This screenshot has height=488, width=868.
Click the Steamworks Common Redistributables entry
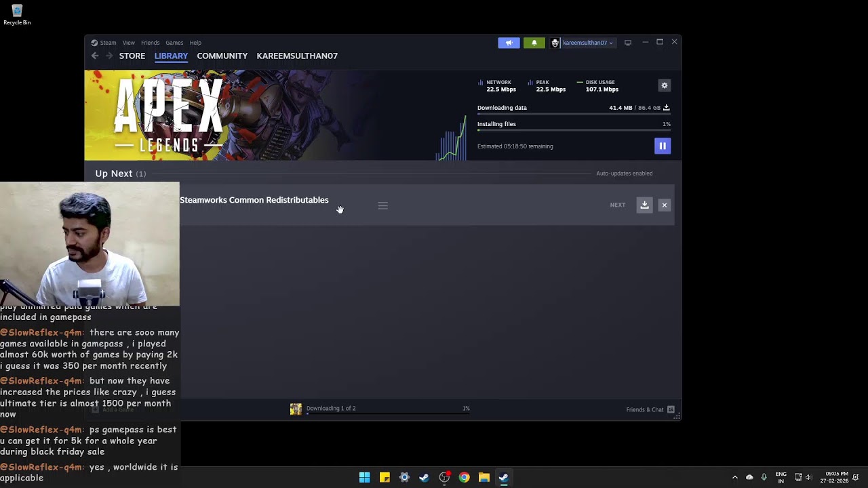click(x=254, y=200)
